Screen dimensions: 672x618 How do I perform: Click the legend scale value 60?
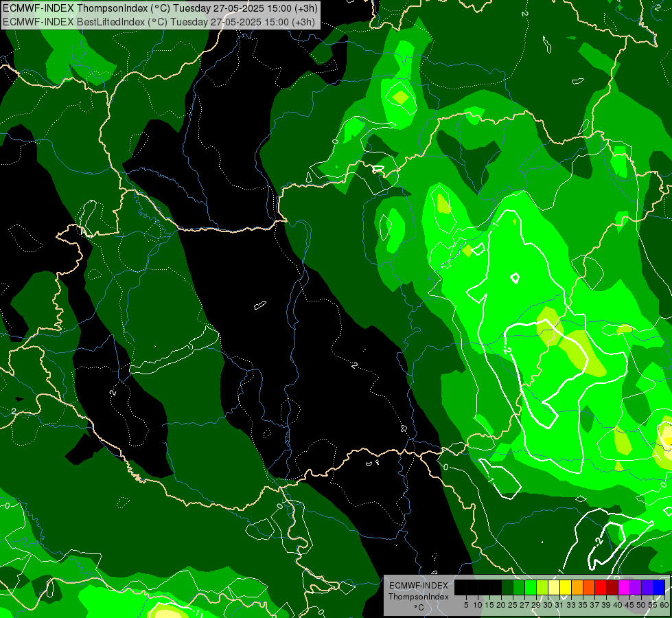[x=664, y=605]
